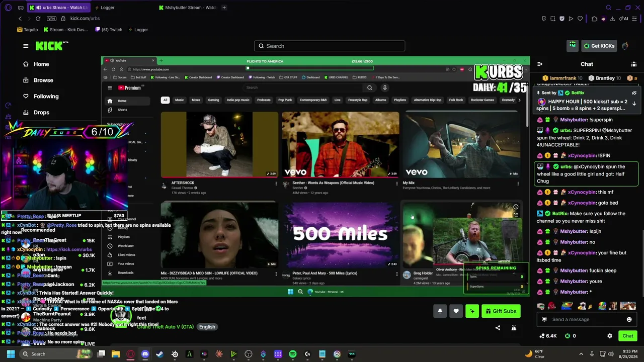Switch to the Mshybutter Stream tab
The height and width of the screenshot is (362, 644).
pyautogui.click(x=187, y=8)
